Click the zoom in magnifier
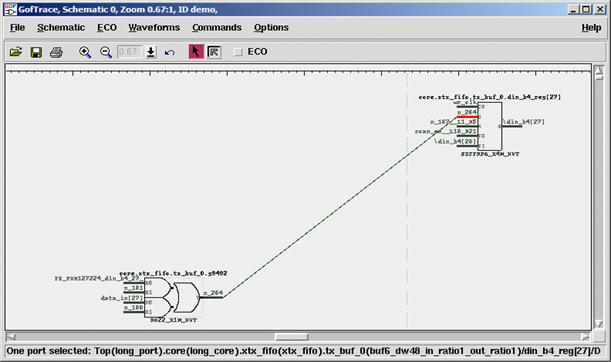The height and width of the screenshot is (362, 611). pyautogui.click(x=85, y=52)
